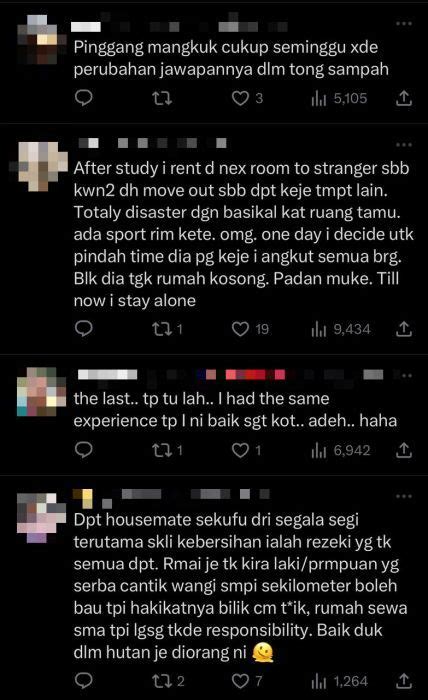
Task: Reply to the 'Dpt housemate sekufu' tweet
Action: point(83,681)
